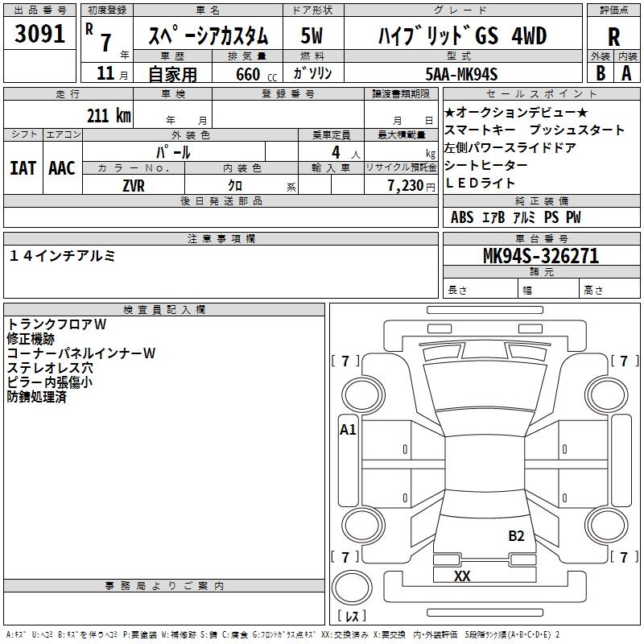Image resolution: width=644 pixels, height=644 pixels.
Task: Click the A1 scratch marker on car diagram
Action: [x=348, y=430]
